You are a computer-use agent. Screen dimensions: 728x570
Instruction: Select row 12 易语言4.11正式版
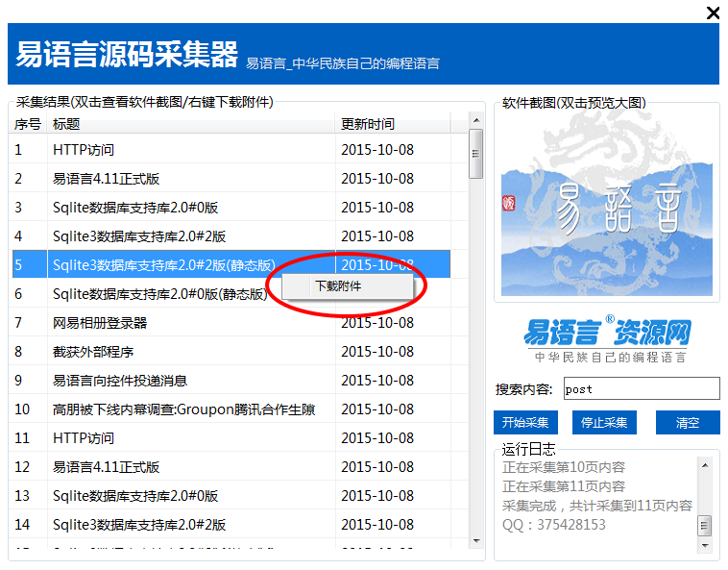coord(231,466)
